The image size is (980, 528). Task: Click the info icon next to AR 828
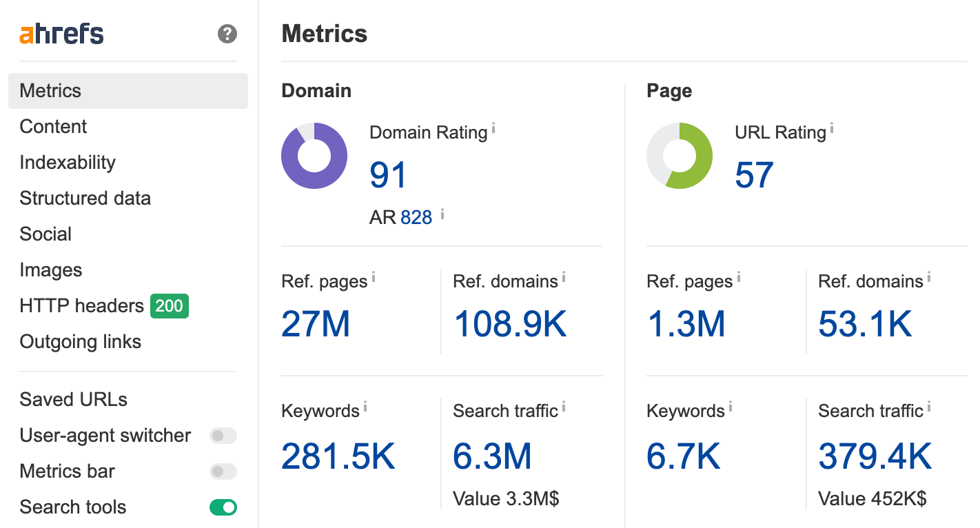tap(442, 214)
